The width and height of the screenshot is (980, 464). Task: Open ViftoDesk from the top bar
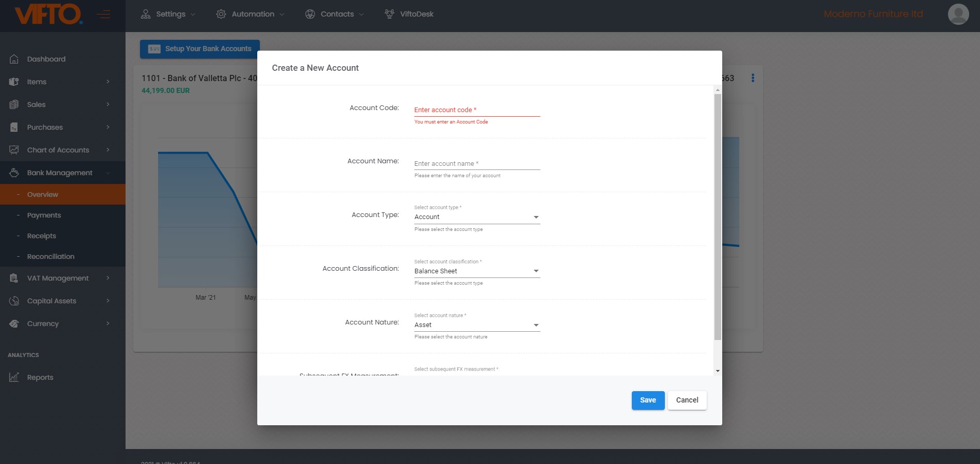(x=409, y=14)
